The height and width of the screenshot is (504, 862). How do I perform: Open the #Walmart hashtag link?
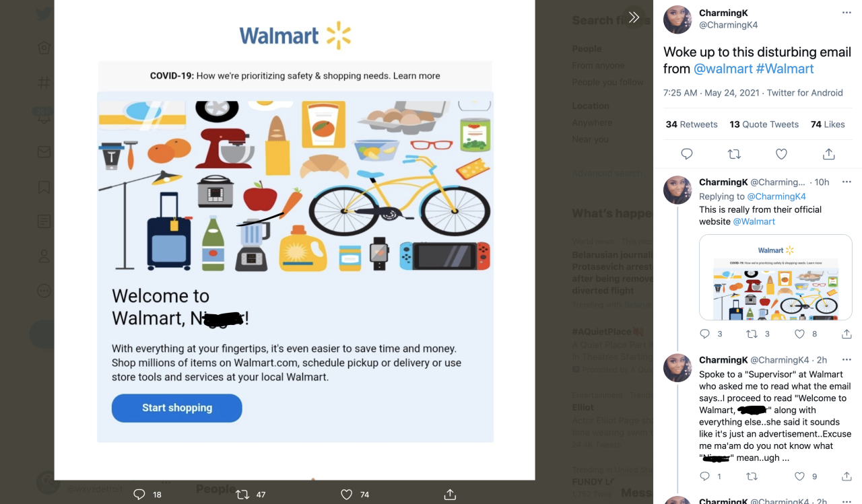pos(785,69)
